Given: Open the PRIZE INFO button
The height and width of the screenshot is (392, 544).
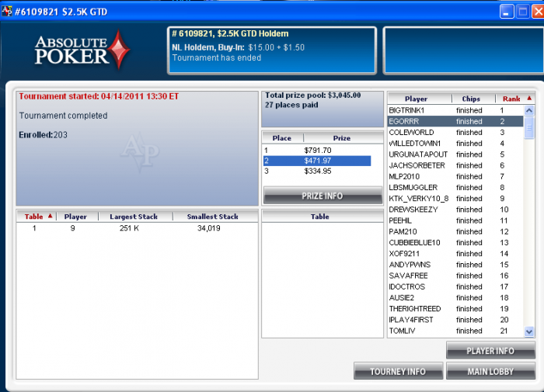Looking at the screenshot, I should point(323,196).
